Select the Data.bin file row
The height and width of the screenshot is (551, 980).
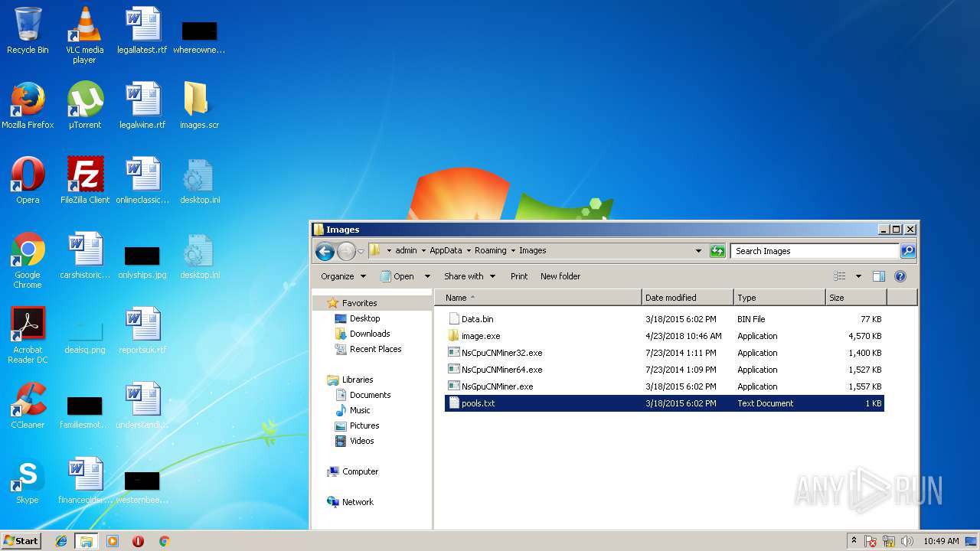[x=665, y=319]
